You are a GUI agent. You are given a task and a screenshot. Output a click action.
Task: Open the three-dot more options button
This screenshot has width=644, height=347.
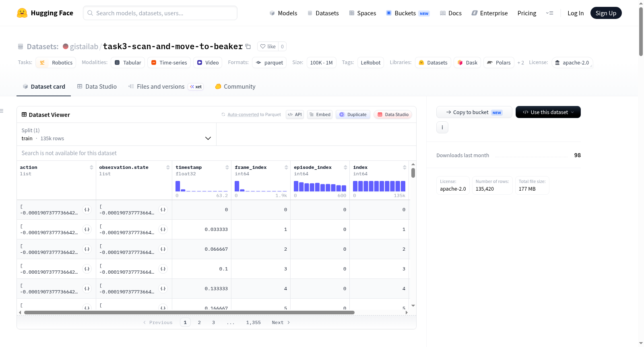tap(442, 127)
